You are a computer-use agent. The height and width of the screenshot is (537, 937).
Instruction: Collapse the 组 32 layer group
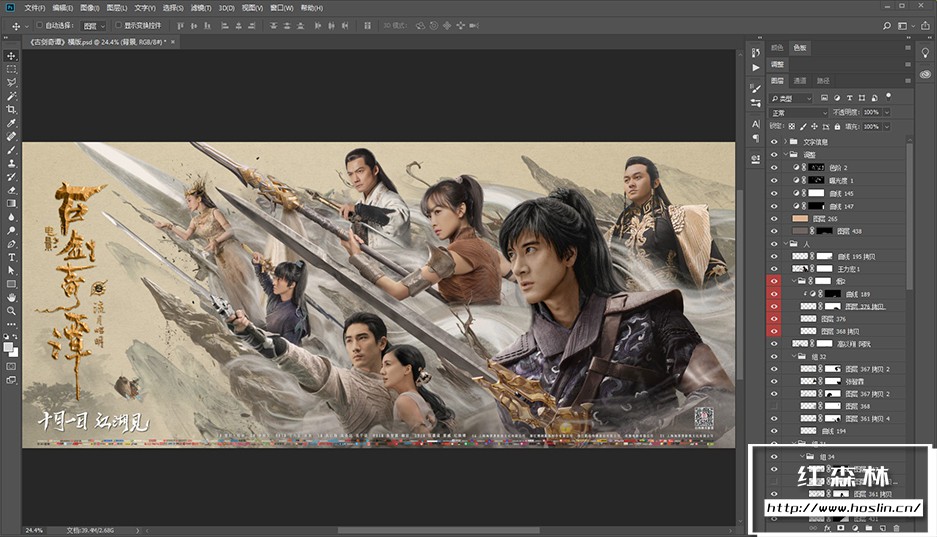(x=794, y=356)
